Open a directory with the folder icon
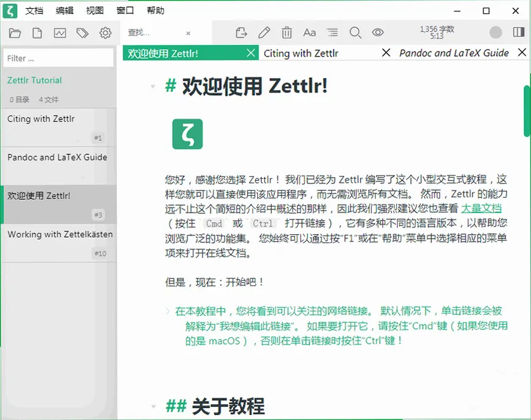Viewport: 531px width, 420px height. click(15, 33)
